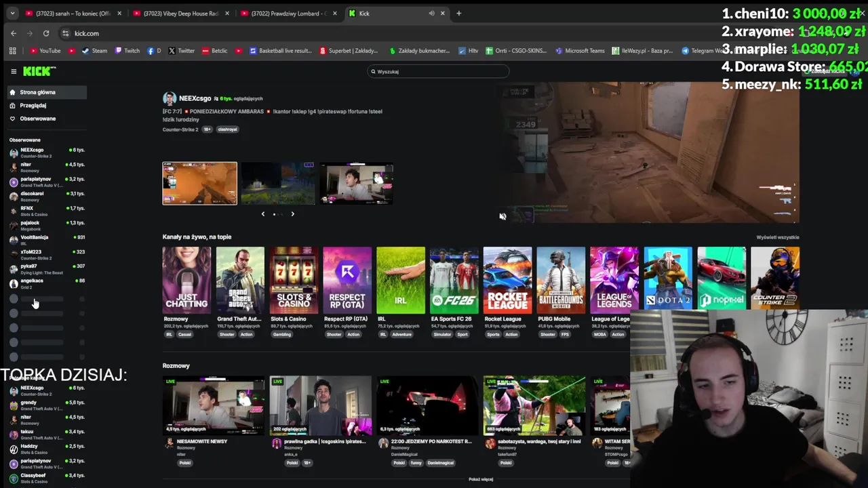Open grendy in recommended channels
Image resolution: width=868 pixels, height=488 pixels.
coord(46,405)
